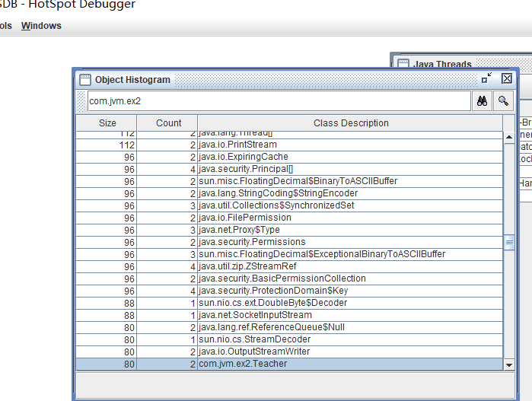The image size is (532, 401).
Task: Select the java.net.Proxy$Type row
Action: click(289, 231)
